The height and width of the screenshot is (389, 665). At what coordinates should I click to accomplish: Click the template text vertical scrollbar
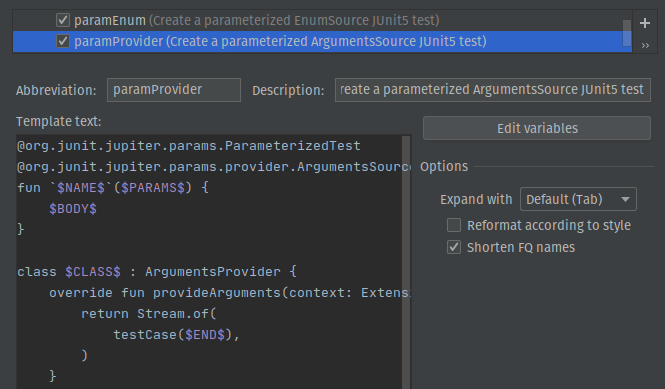tap(406, 262)
